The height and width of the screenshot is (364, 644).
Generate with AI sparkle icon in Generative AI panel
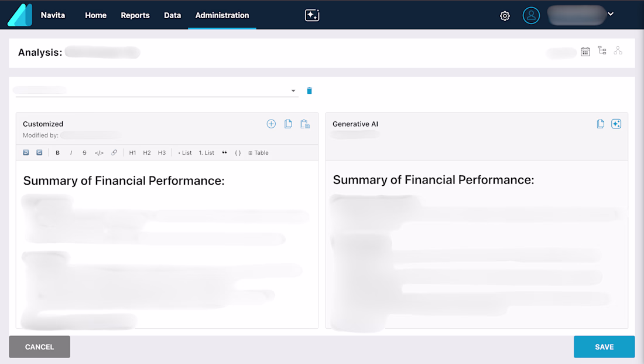point(616,124)
